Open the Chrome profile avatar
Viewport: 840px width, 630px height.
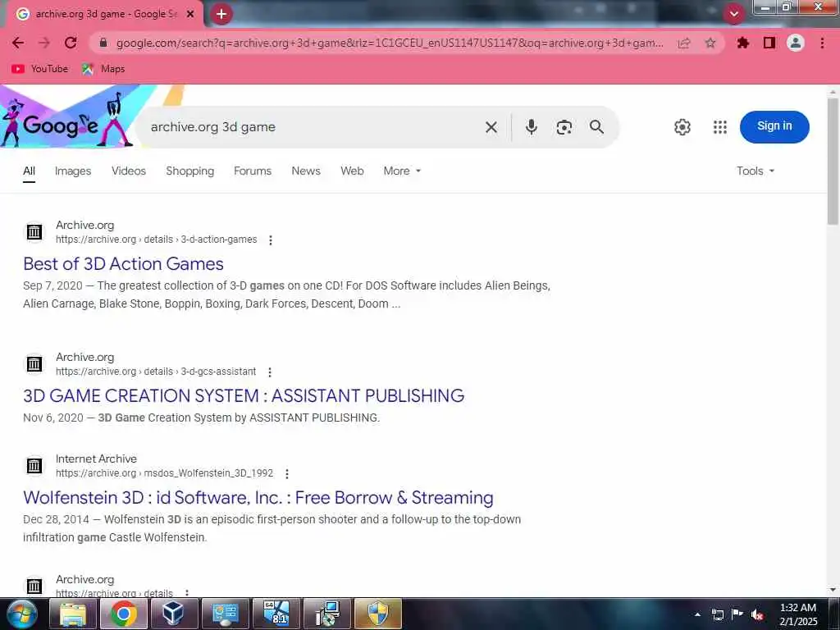coord(796,43)
